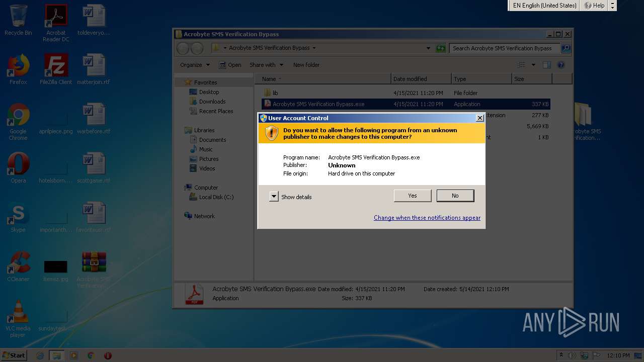Show hidden system tray icons
The width and height of the screenshot is (644, 362).
pos(561,355)
